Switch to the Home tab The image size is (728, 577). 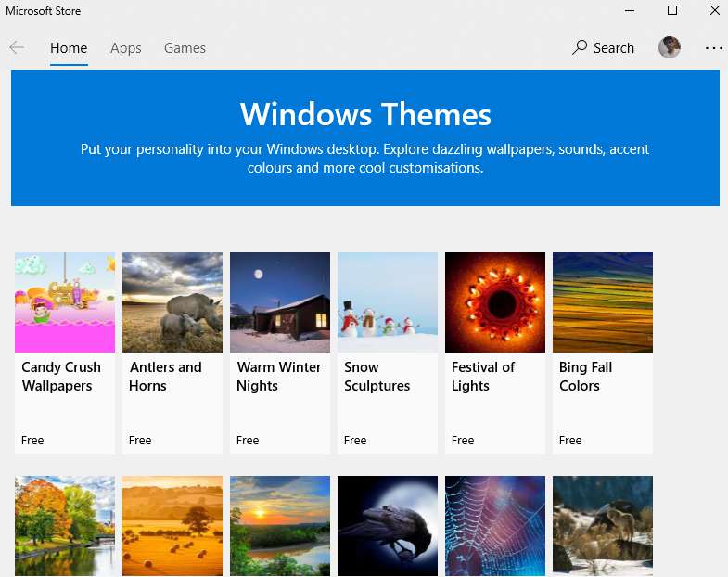pos(69,48)
